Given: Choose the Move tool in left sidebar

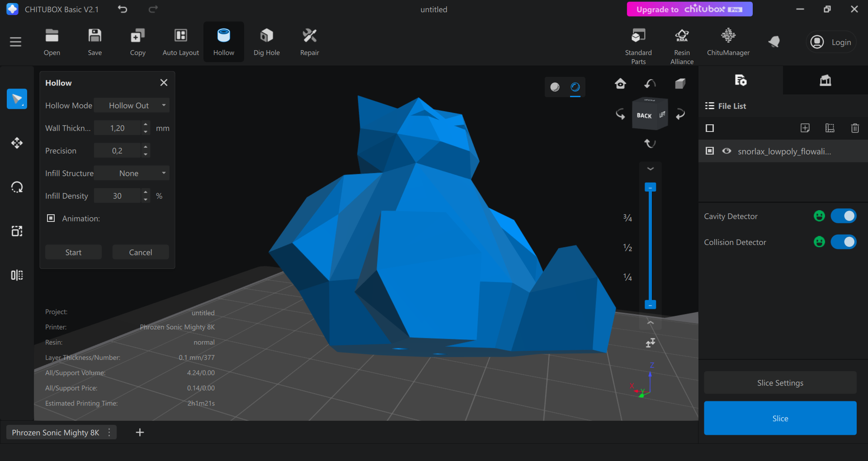Looking at the screenshot, I should tap(17, 143).
